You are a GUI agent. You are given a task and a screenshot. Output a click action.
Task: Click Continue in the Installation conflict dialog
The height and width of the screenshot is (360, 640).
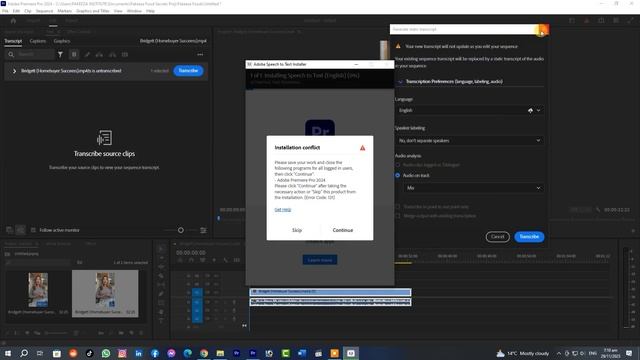coord(342,230)
